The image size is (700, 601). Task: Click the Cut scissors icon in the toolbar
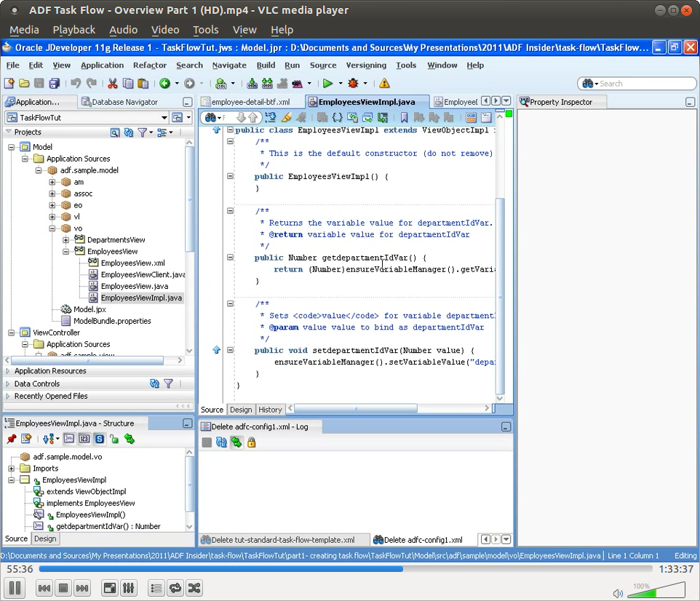[112, 83]
